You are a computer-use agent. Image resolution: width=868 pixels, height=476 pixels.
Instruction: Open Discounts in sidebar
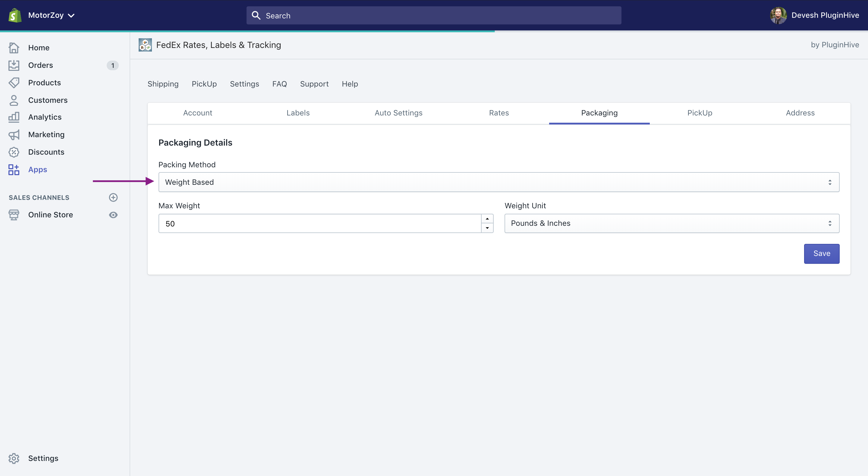pyautogui.click(x=46, y=152)
